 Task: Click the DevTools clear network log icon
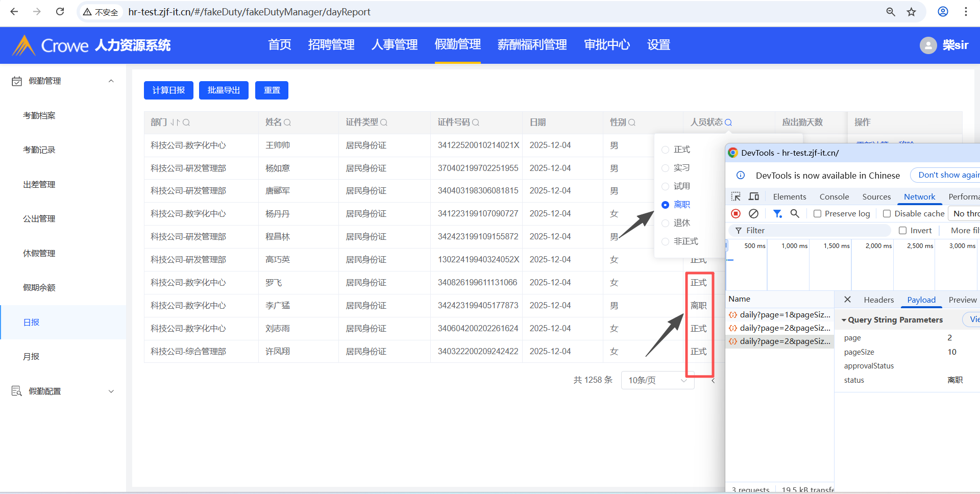pos(753,214)
